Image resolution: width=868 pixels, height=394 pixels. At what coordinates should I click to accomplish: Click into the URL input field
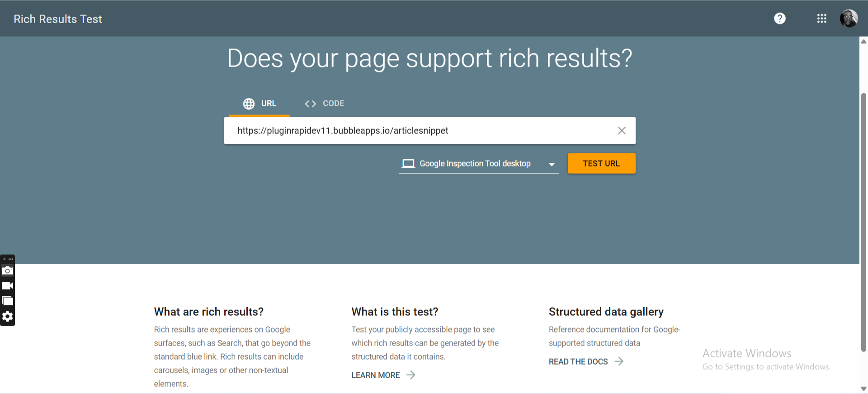point(420,131)
